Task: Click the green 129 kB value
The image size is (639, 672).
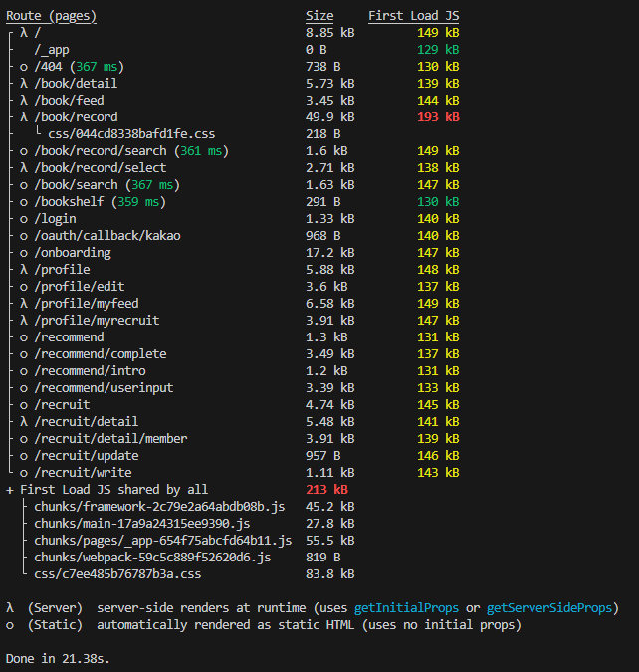Action: (438, 50)
